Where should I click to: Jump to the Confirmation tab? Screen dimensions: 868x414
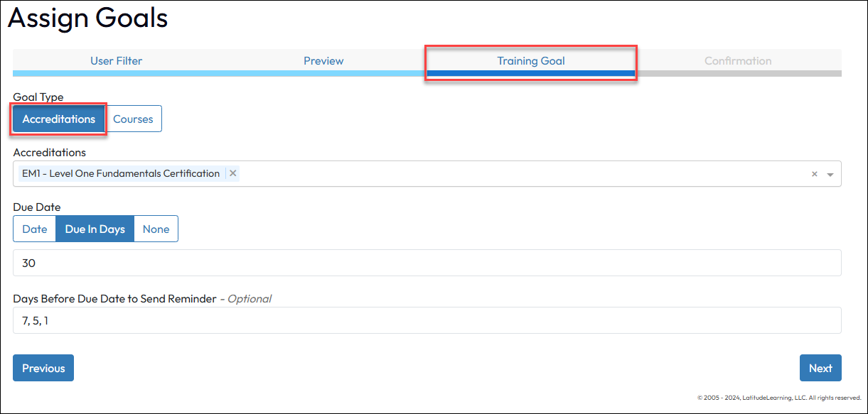pyautogui.click(x=738, y=61)
